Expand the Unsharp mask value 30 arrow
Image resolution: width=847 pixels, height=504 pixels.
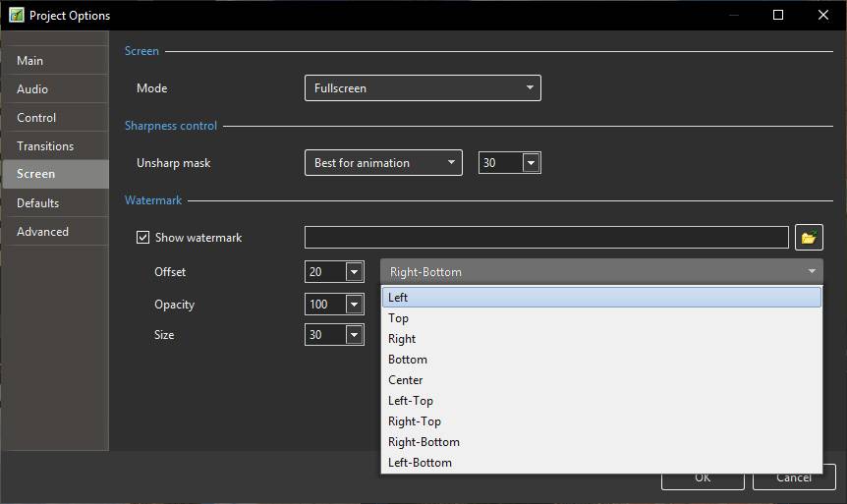pos(531,163)
